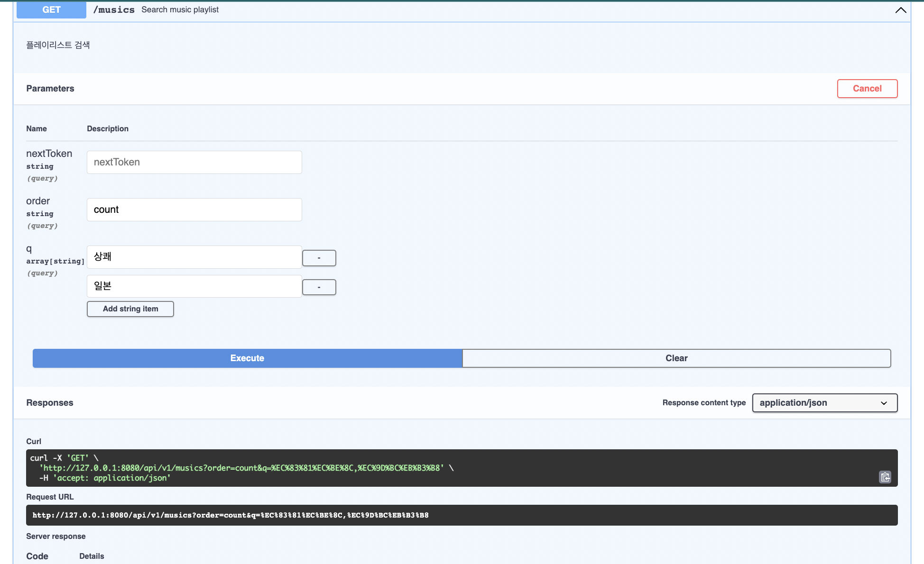Click the Parameters section header

point(50,89)
